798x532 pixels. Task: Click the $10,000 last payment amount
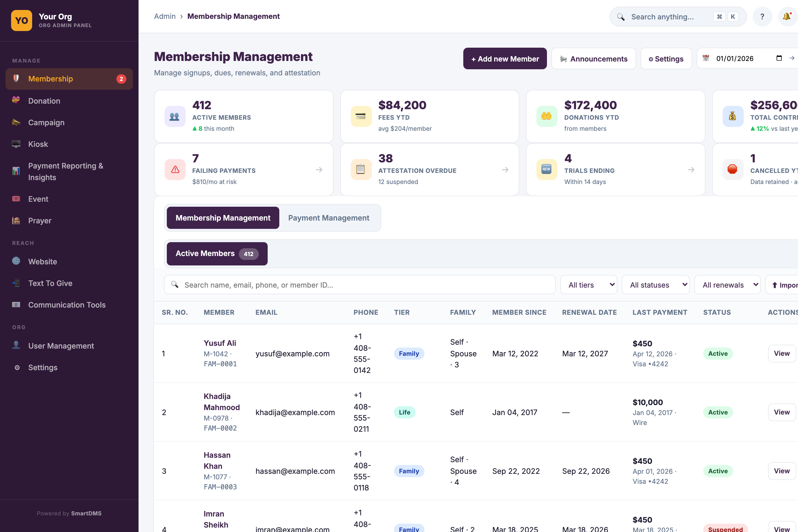point(647,402)
